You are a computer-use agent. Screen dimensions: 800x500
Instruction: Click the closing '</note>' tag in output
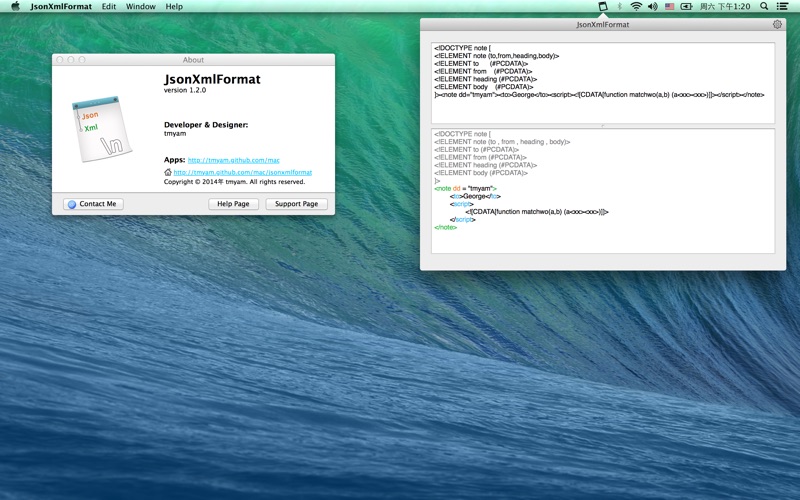coord(446,227)
